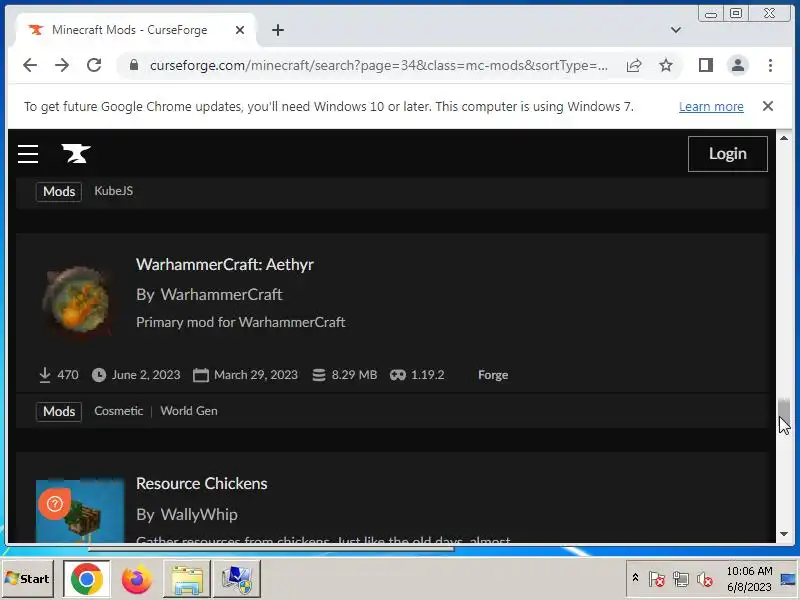Open author WarhammerCraft profile

(221, 294)
